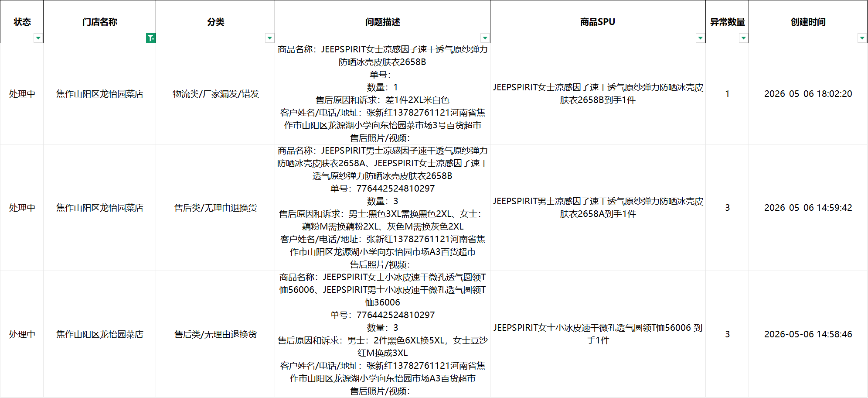Viewport: 868px width, 398px height.
Task: Select the cell with time 2026-05-06 18:02:20
Action: [x=808, y=94]
